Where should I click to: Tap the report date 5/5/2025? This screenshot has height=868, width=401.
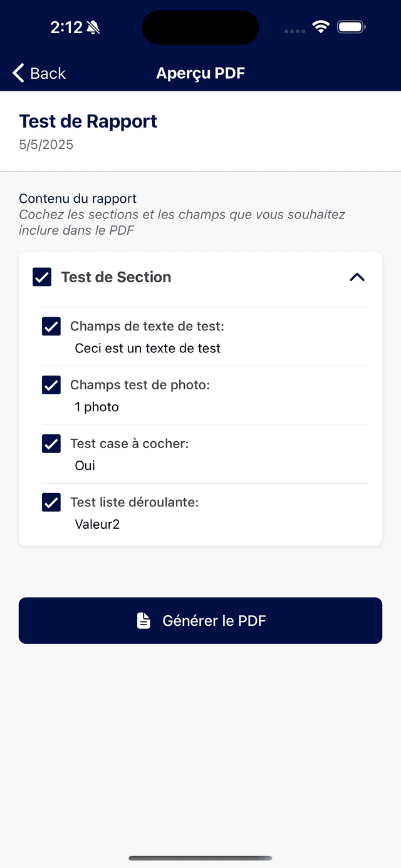46,145
